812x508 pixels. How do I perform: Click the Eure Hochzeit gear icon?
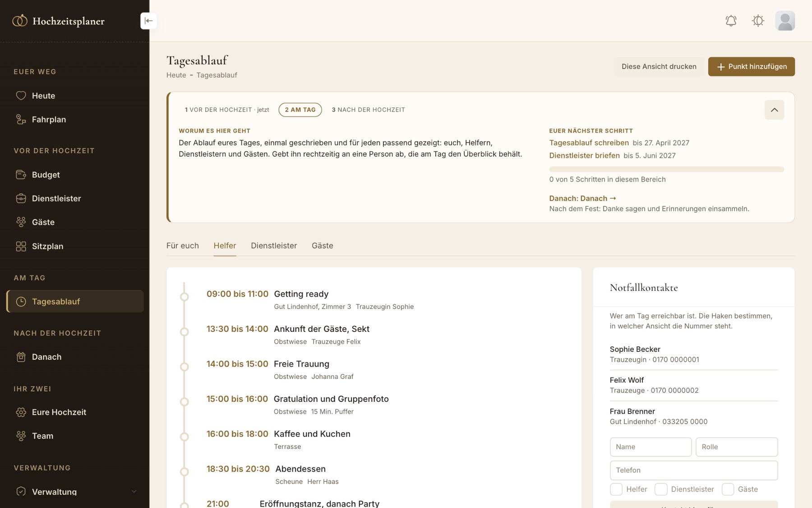21,412
